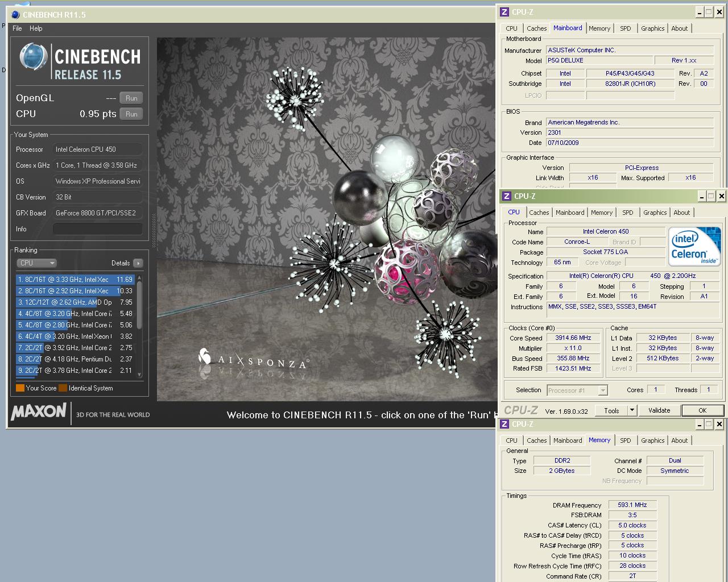Click the P5Q DELUXE model field
Viewport: 728px width, 582px height.
[599, 60]
